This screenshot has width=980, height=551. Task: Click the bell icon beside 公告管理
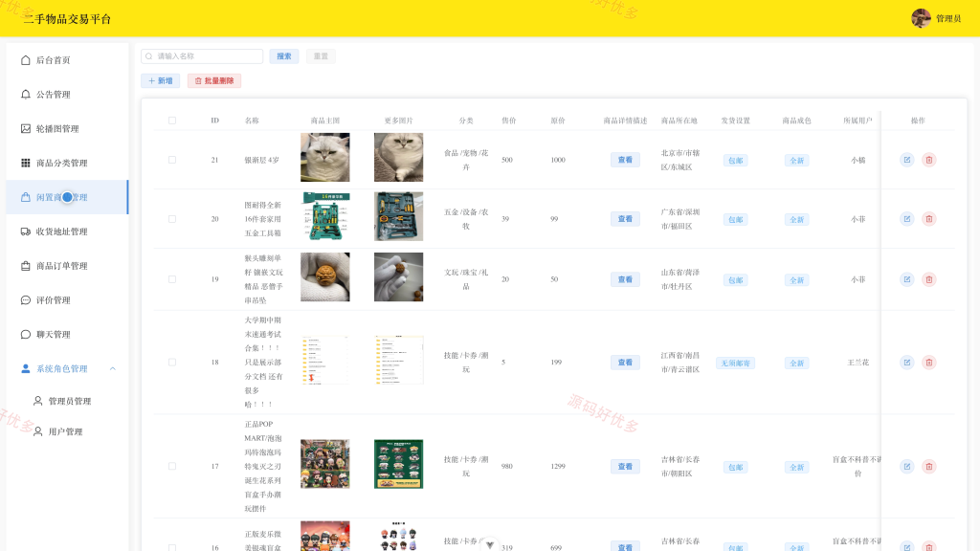pyautogui.click(x=26, y=95)
